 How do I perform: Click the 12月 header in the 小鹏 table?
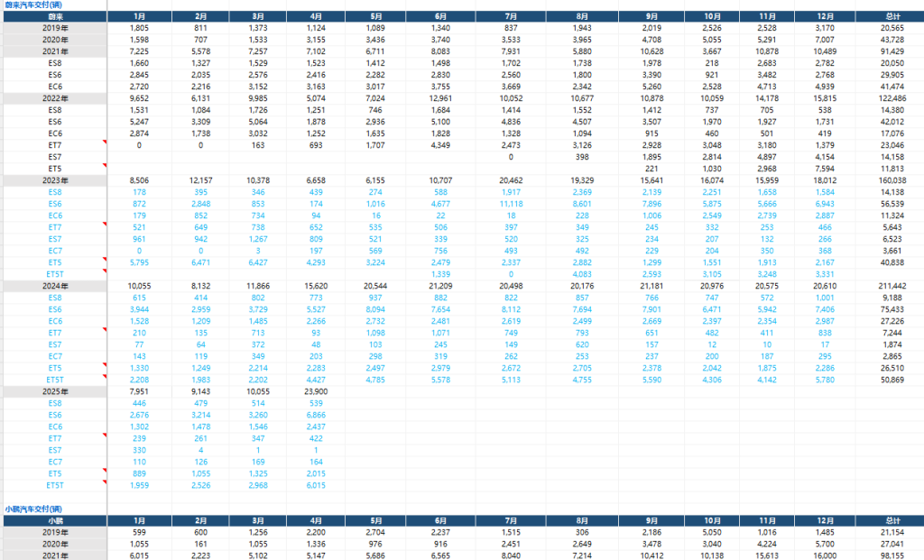pyautogui.click(x=820, y=520)
